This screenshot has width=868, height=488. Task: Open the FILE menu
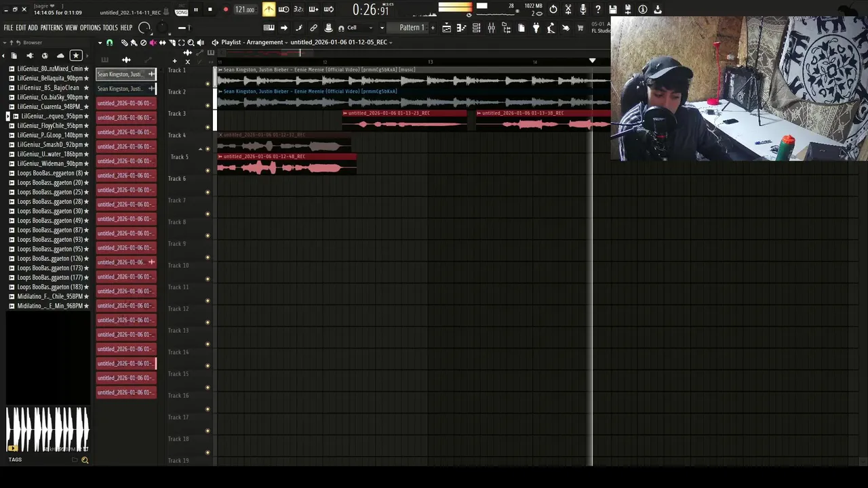click(8, 28)
